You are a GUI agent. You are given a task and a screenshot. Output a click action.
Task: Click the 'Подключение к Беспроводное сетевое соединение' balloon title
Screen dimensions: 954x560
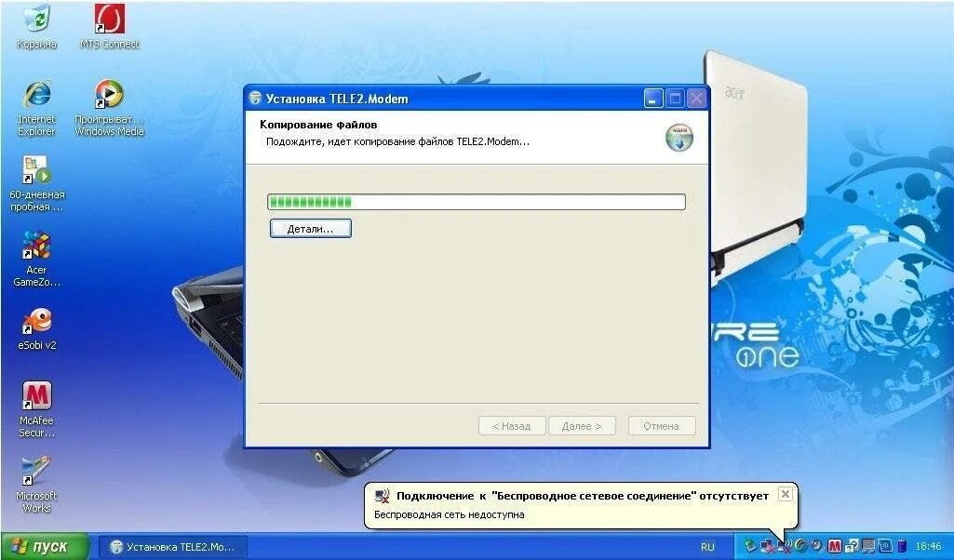click(583, 496)
